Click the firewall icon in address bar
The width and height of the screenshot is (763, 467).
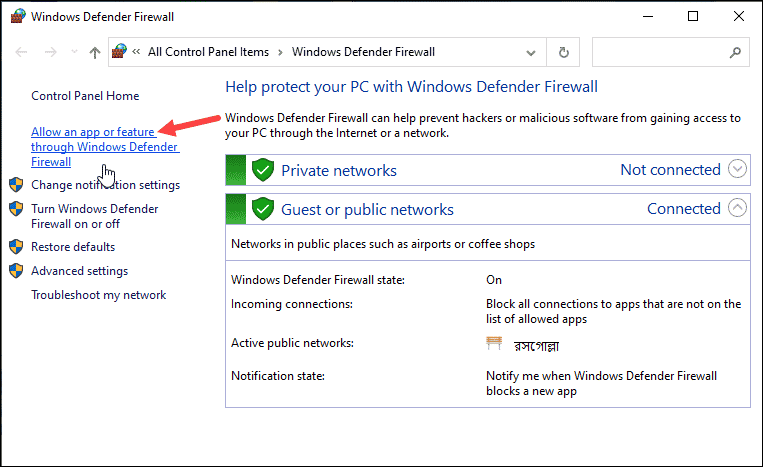(x=119, y=52)
